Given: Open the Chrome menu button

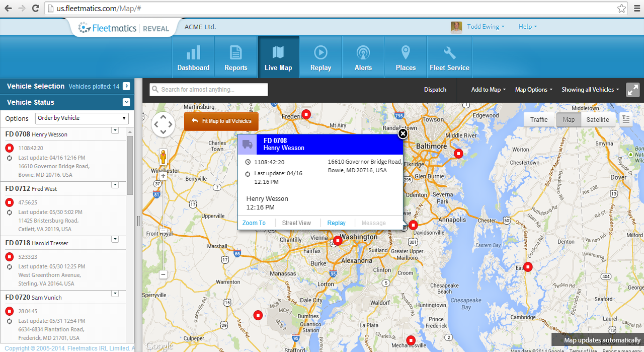Looking at the screenshot, I should click(x=636, y=8).
